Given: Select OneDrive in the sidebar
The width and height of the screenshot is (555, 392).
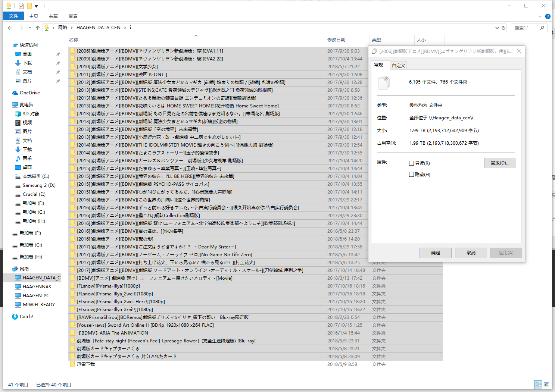Looking at the screenshot, I should 29,92.
